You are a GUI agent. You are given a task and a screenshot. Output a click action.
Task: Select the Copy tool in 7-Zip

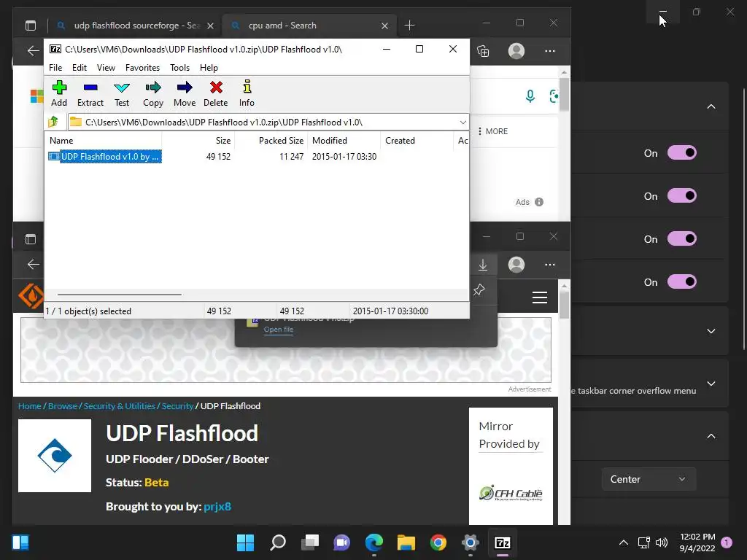(x=153, y=93)
